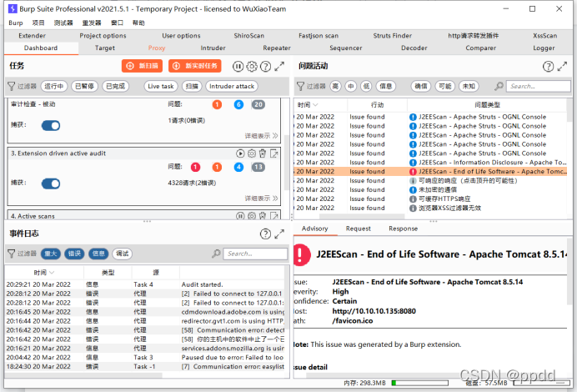Viewport: 577px width, 392px height.
Task: Toggle capture switch for passive audit task
Action: (51, 125)
